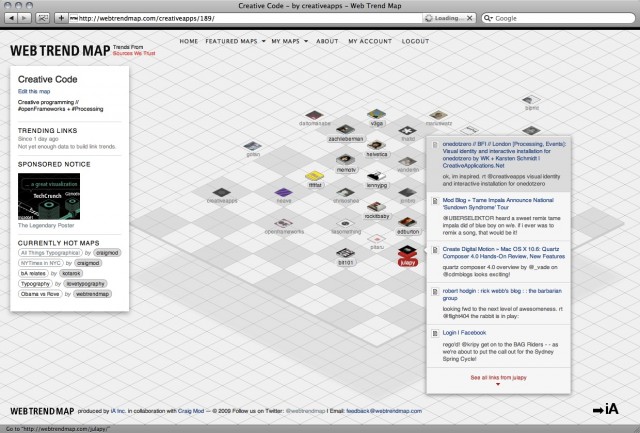
Task: Open the ilovetypography user tag
Action: (x=85, y=283)
